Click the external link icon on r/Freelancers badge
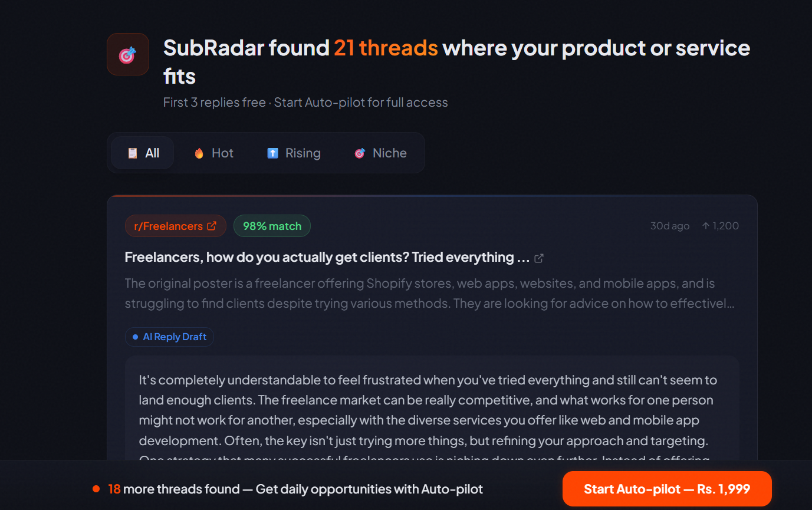The width and height of the screenshot is (812, 510). coord(212,225)
